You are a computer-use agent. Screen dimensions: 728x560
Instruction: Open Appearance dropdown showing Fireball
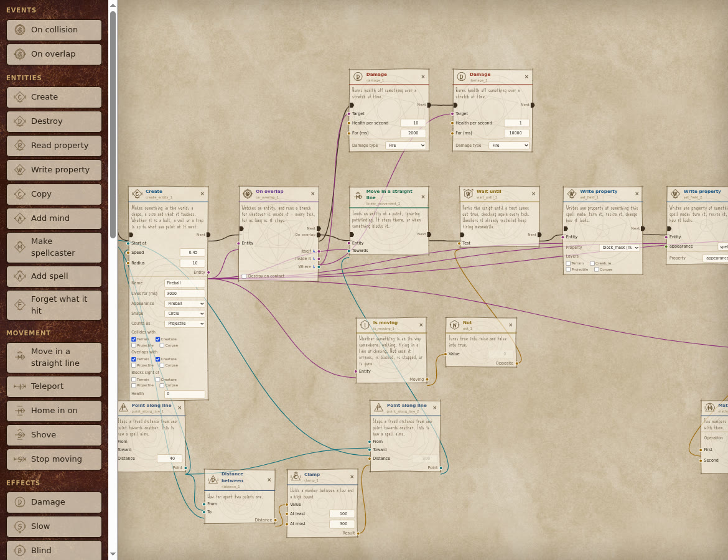tap(185, 304)
